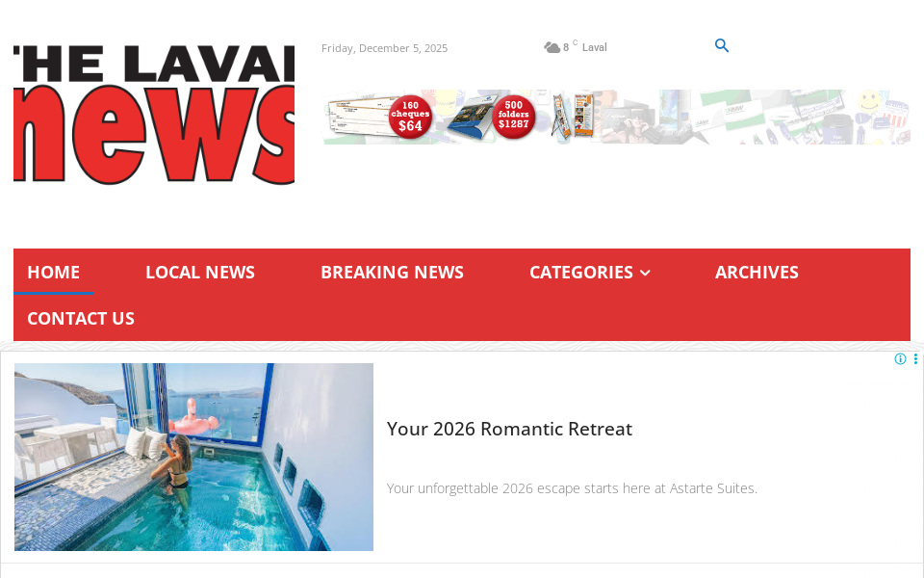Click The Laval News logo
924x578 pixels.
(x=154, y=115)
